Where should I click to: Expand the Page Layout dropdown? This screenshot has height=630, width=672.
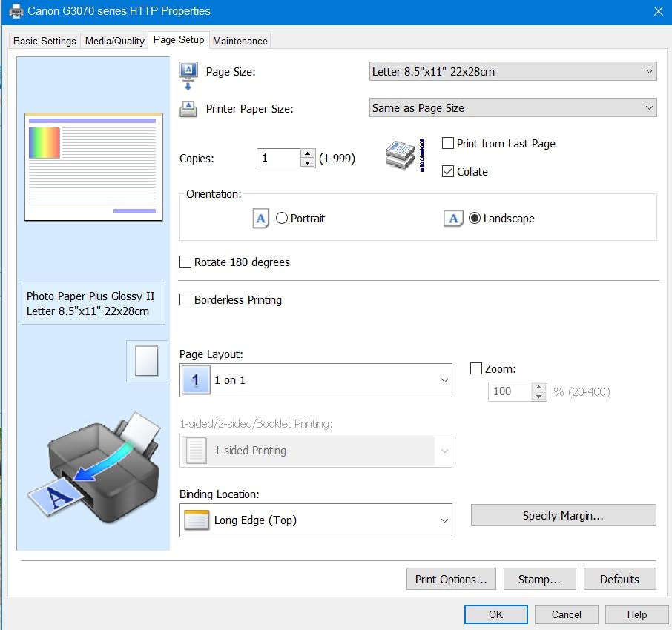coord(316,380)
